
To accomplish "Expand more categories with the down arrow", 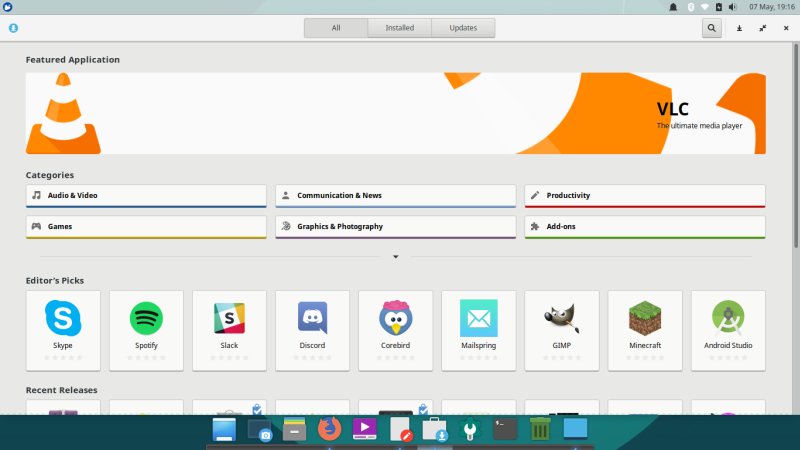I will pyautogui.click(x=395, y=257).
